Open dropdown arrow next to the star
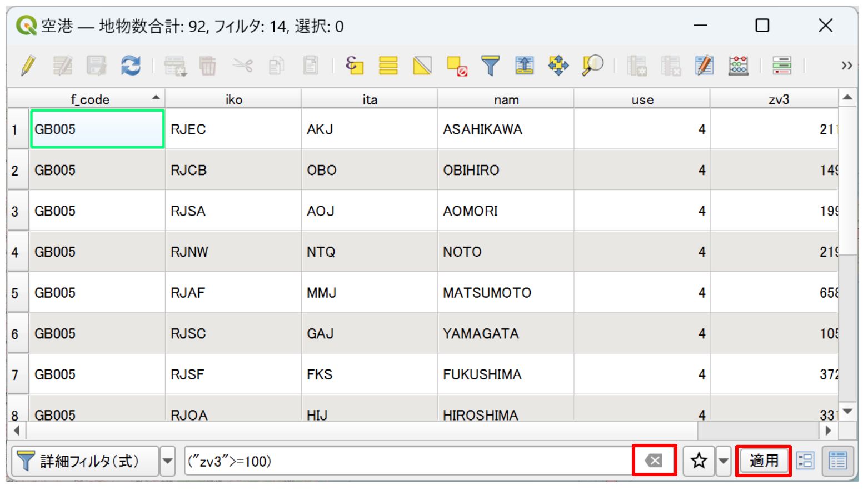 coord(723,461)
